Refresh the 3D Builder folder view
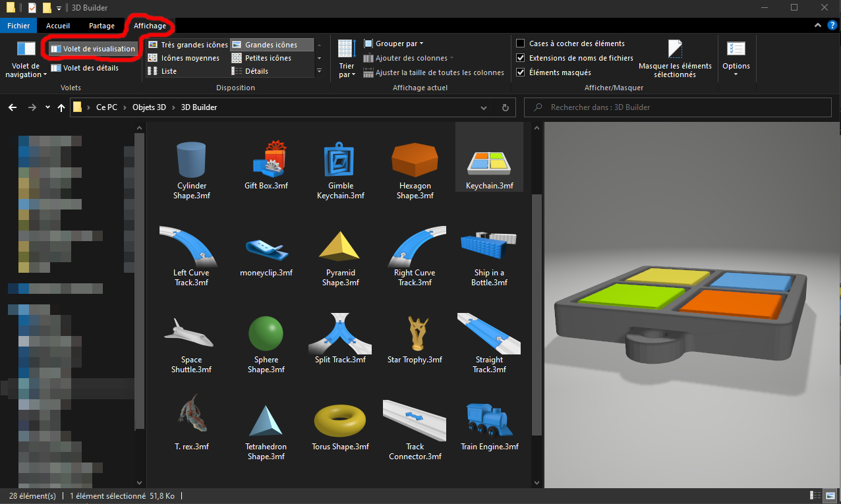841x504 pixels. coord(505,107)
